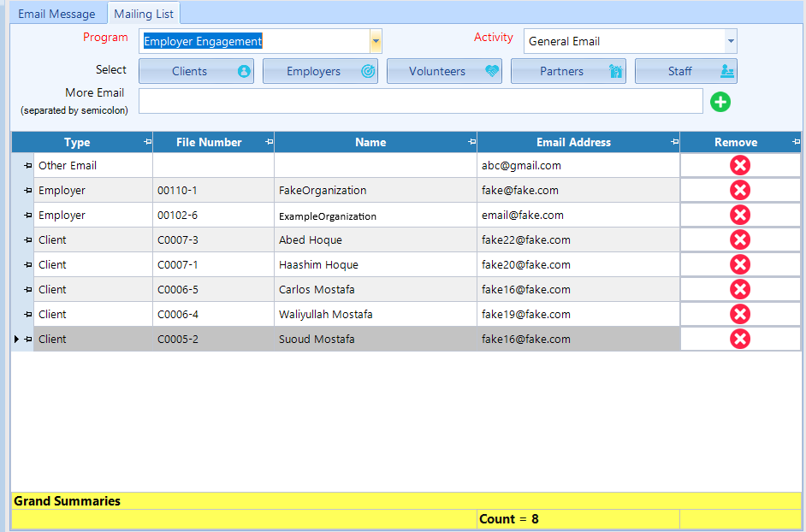
Task: Remove FakeOrganization employer from mailing list
Action: pos(740,191)
